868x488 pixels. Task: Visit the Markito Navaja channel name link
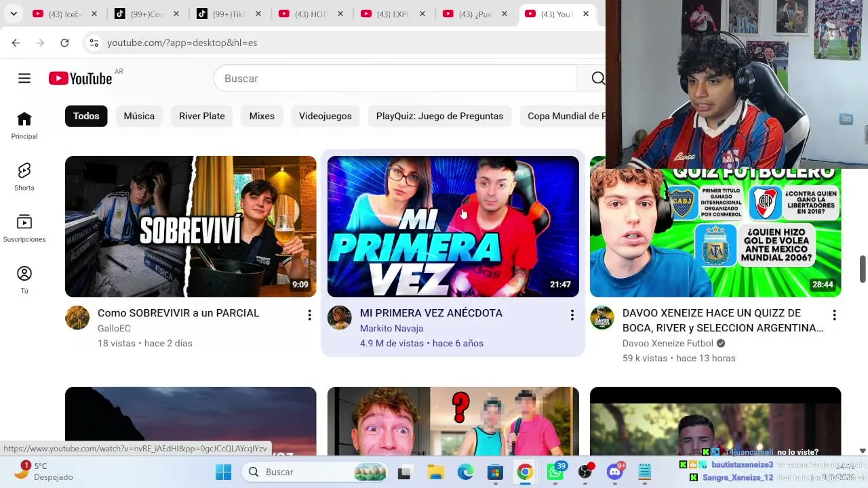[x=391, y=329]
